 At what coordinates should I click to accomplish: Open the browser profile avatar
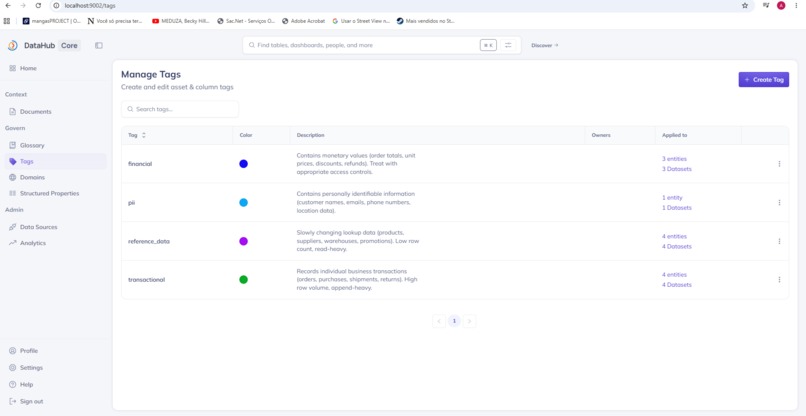tap(781, 5)
